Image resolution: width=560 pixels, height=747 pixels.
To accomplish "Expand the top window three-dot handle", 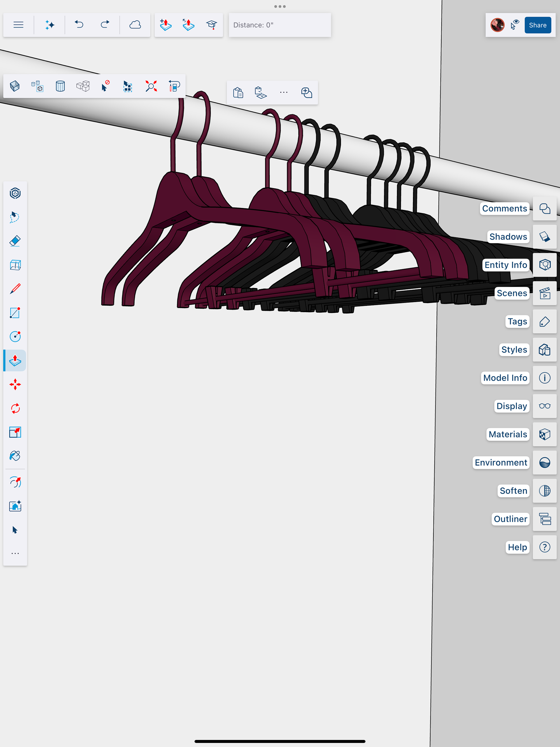I will (280, 6).
